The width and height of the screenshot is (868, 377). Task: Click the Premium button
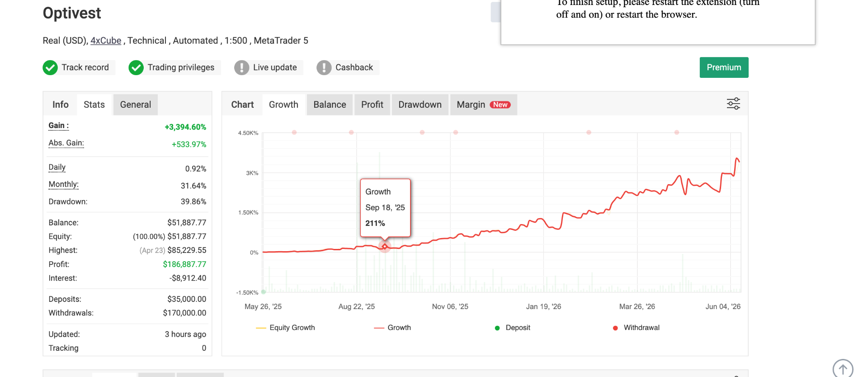pyautogui.click(x=724, y=67)
